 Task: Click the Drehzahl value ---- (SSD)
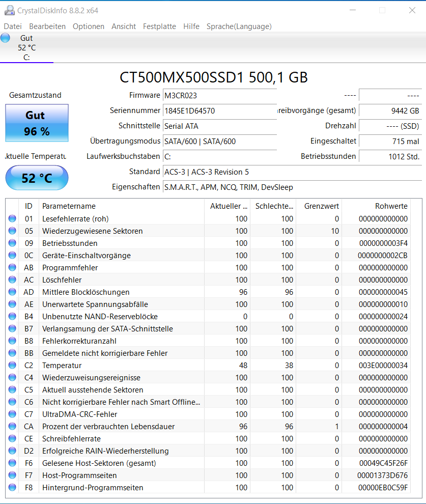[390, 126]
